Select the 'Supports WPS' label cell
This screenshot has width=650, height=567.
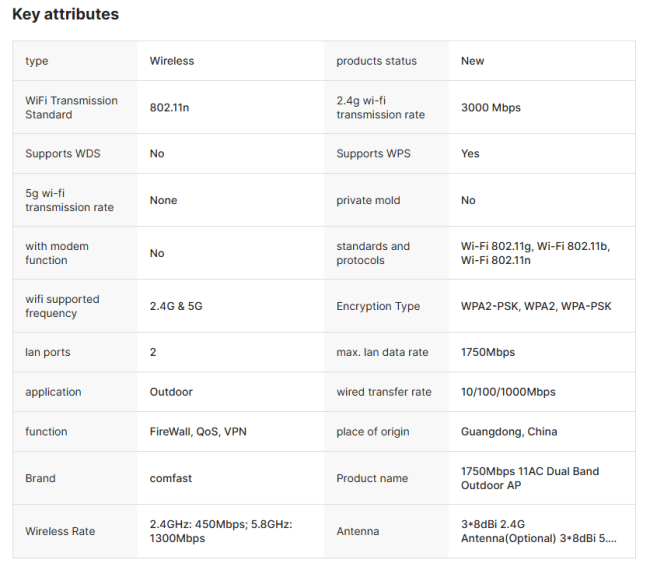click(x=373, y=154)
